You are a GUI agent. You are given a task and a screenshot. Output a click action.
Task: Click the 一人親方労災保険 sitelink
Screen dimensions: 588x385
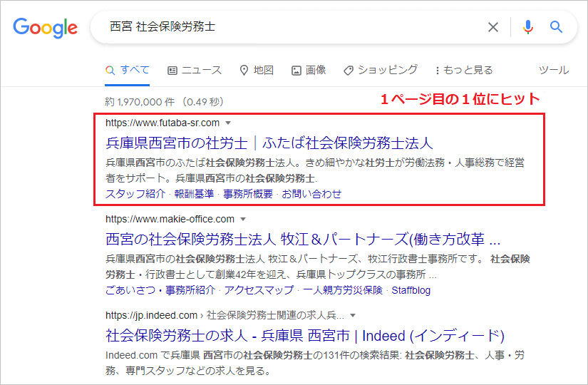click(343, 290)
